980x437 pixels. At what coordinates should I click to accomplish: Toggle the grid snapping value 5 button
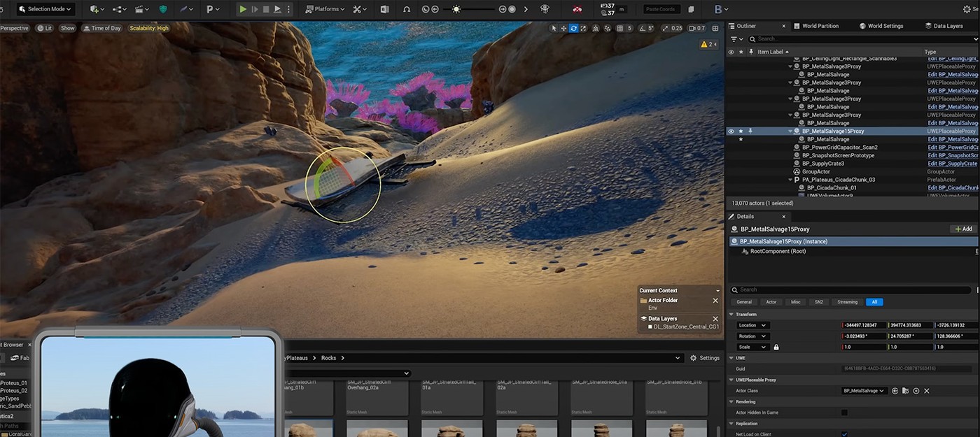tap(625, 28)
